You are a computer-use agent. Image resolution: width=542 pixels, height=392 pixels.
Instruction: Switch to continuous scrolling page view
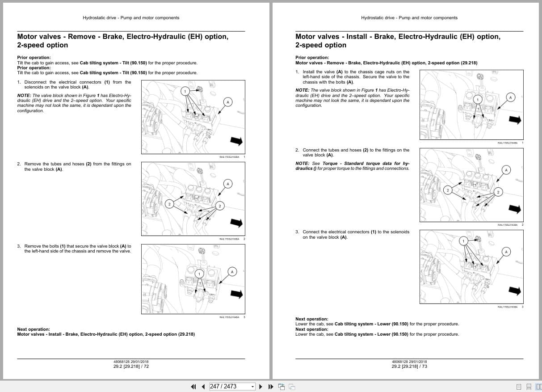pyautogui.click(x=529, y=387)
